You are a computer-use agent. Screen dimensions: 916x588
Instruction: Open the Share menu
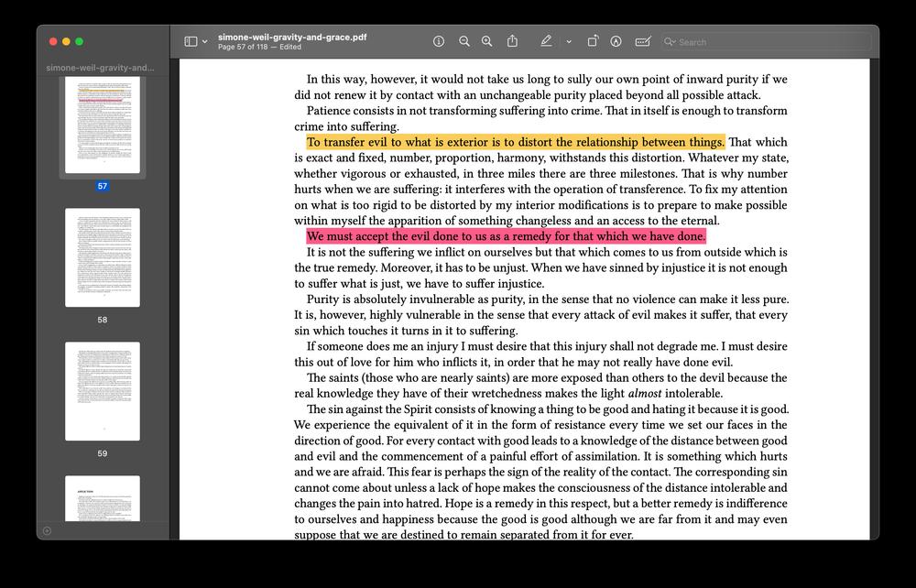click(x=512, y=41)
